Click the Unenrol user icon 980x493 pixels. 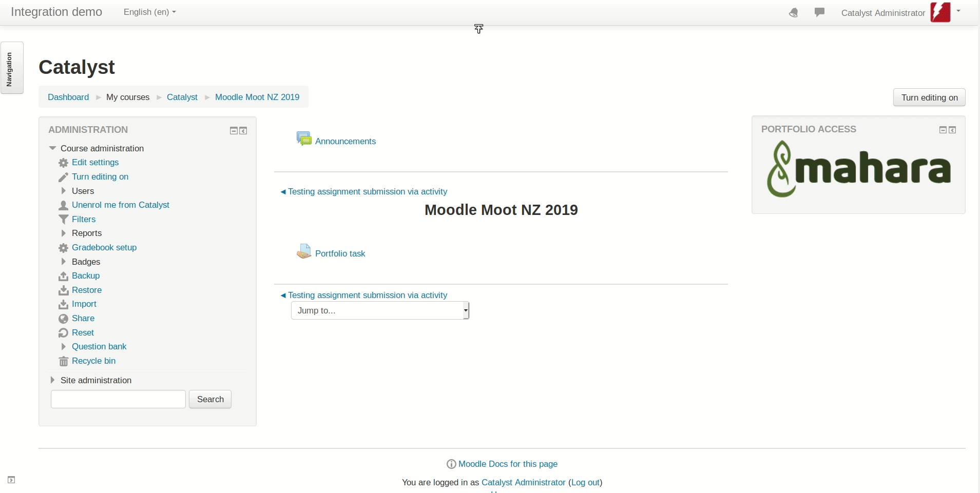click(x=64, y=205)
